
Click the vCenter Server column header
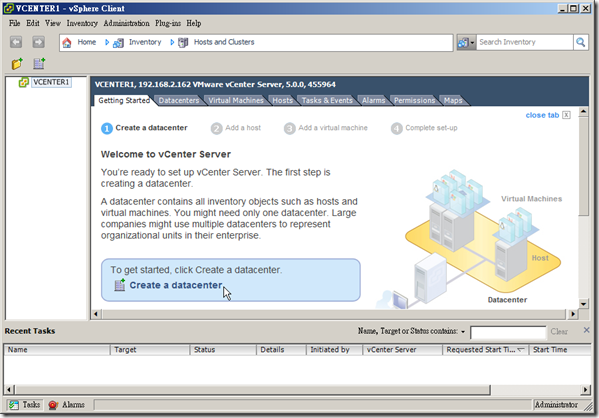tap(403, 350)
